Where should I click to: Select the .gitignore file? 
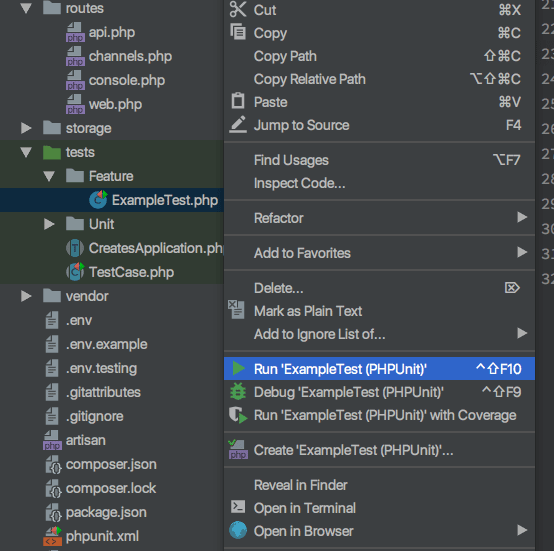click(x=94, y=416)
